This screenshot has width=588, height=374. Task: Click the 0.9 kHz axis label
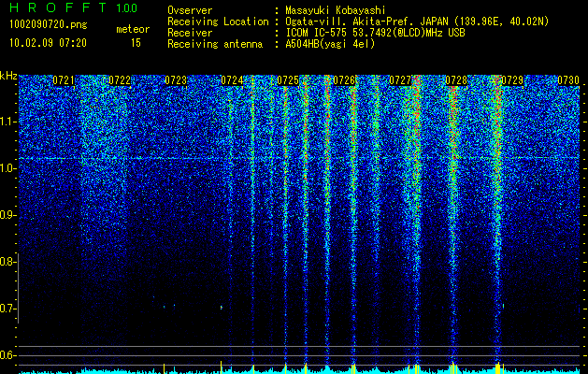pyautogui.click(x=8, y=215)
